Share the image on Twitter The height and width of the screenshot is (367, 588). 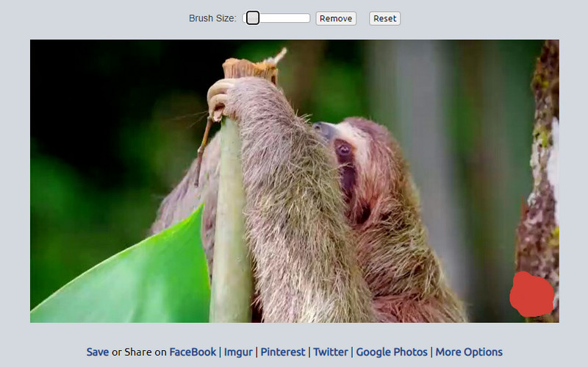click(331, 352)
